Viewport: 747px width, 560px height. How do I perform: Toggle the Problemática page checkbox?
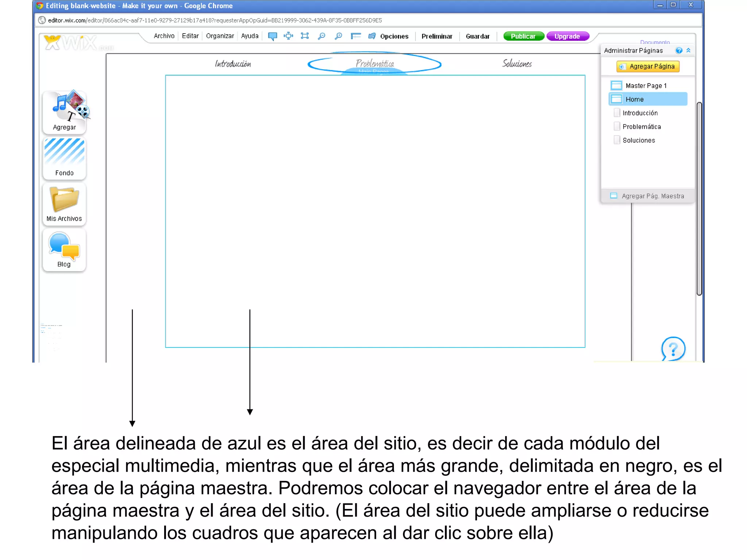pyautogui.click(x=617, y=126)
